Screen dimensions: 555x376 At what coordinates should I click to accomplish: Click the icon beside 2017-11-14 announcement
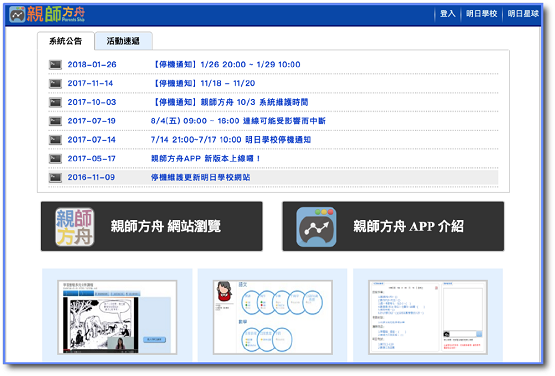click(x=55, y=84)
